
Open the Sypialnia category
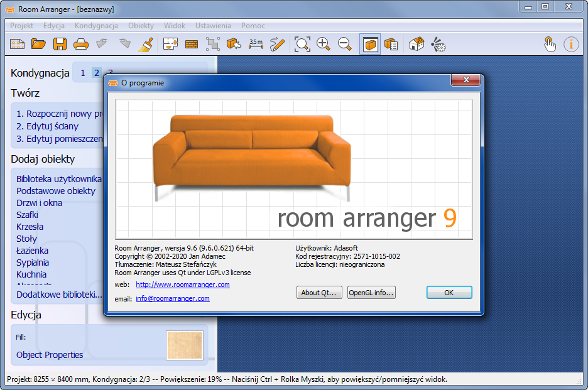point(33,263)
